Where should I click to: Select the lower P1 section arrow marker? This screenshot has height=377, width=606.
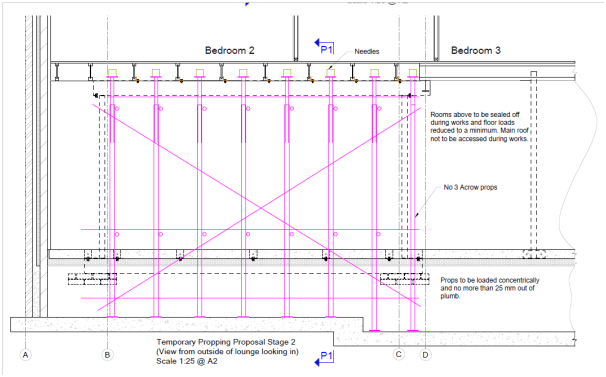(324, 358)
